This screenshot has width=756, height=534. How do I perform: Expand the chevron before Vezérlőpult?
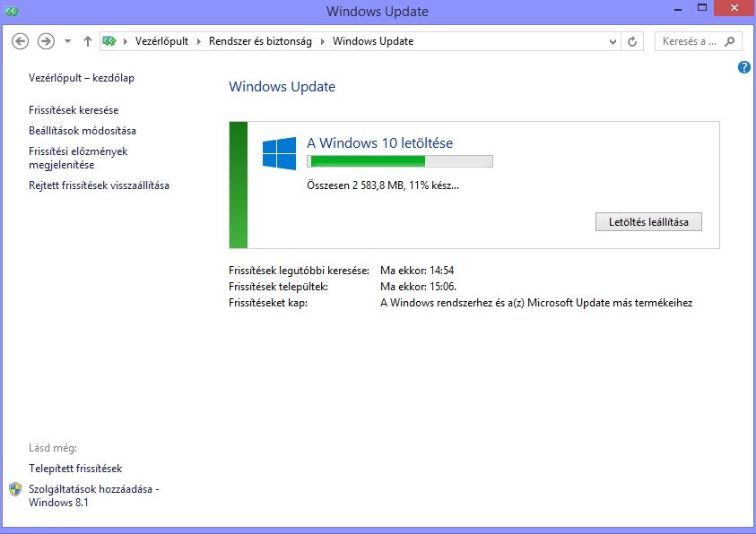(x=126, y=41)
